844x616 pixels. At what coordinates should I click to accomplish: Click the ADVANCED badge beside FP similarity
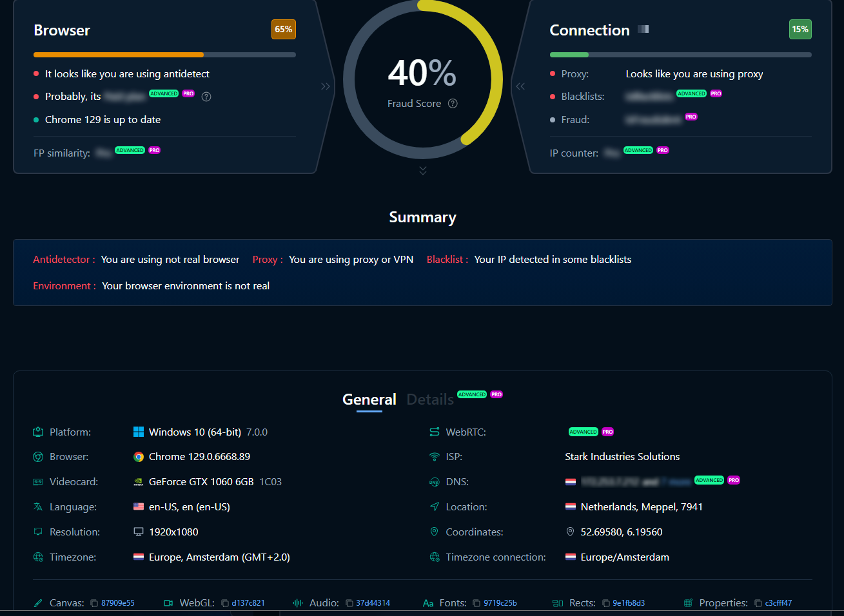point(130,151)
